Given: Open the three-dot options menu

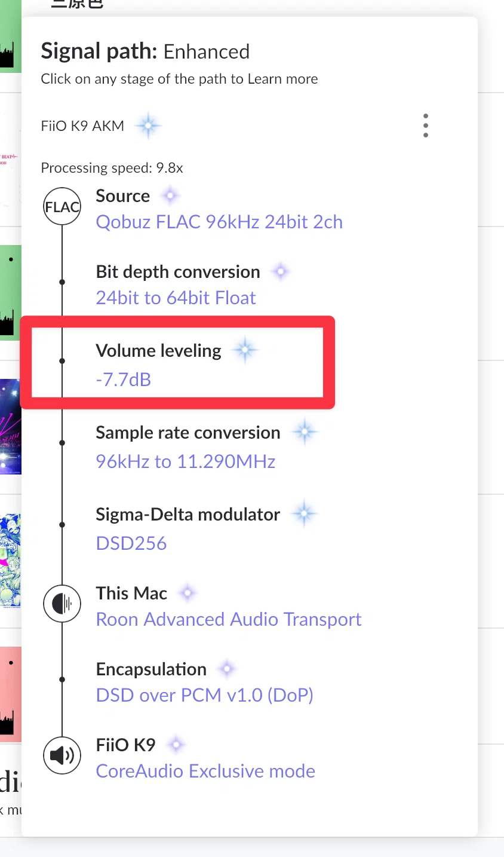Looking at the screenshot, I should 425,126.
